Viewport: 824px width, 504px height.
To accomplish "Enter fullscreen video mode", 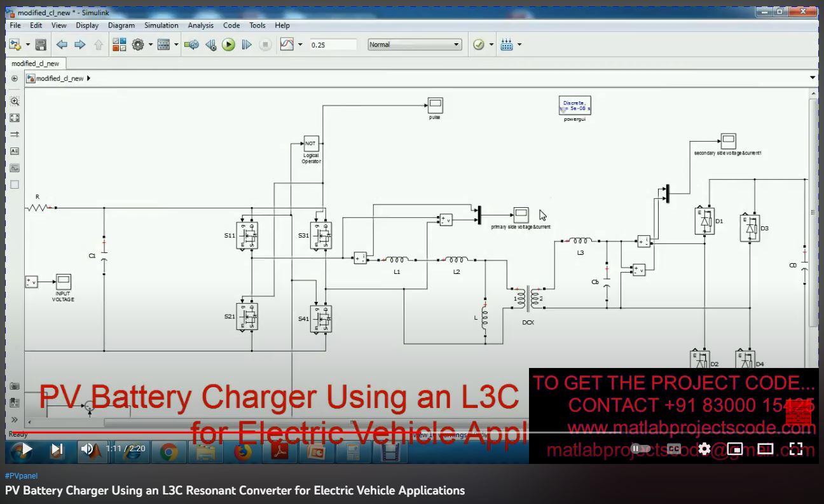I will [796, 449].
